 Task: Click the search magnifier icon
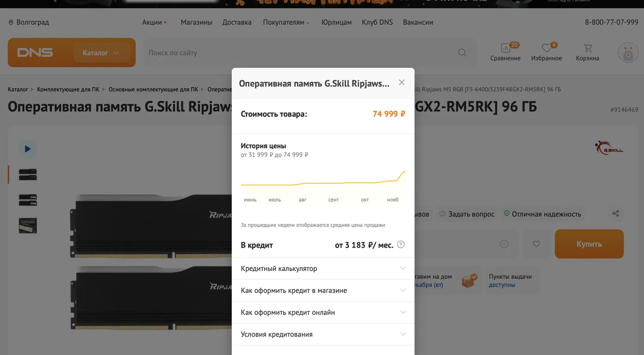click(462, 52)
